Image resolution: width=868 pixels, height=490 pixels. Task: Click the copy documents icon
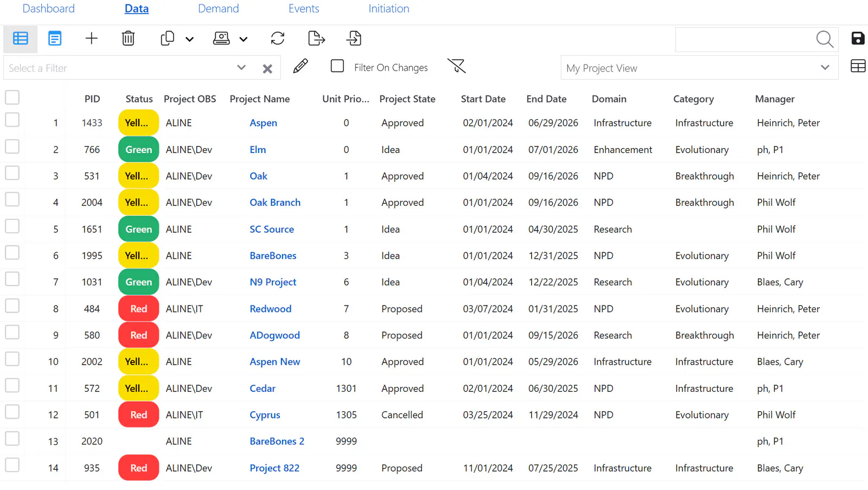point(167,39)
